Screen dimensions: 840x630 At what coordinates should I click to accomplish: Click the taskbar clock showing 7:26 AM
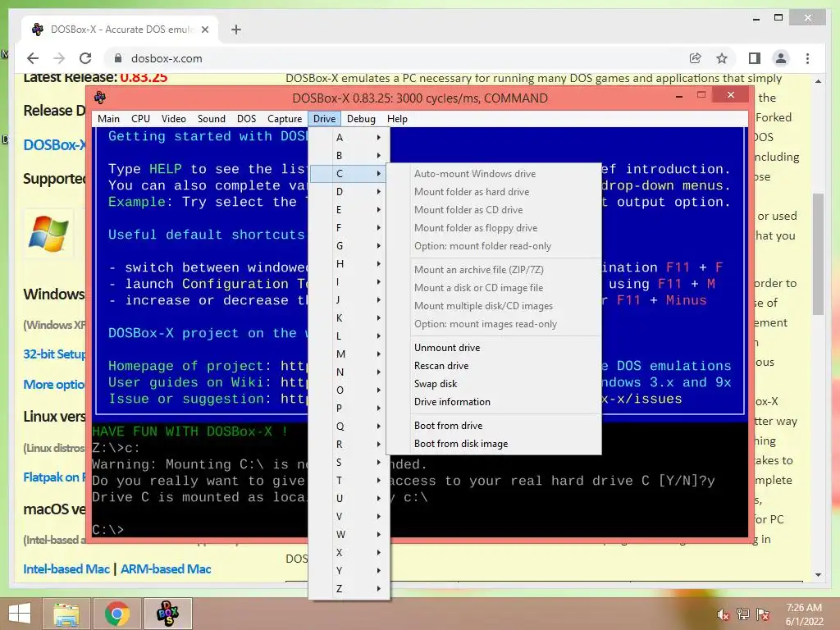click(x=804, y=614)
